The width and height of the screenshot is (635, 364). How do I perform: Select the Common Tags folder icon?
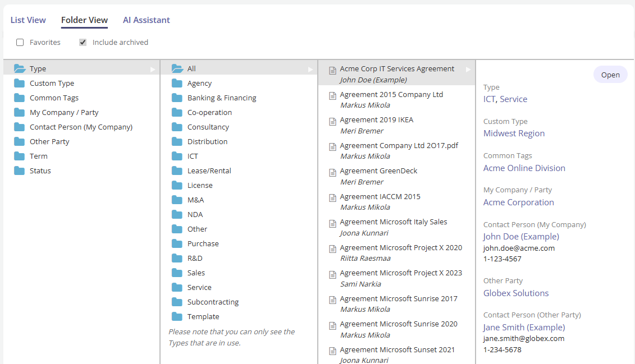click(x=19, y=98)
